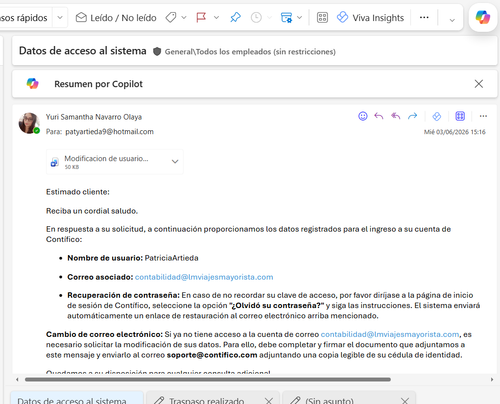Close the Traspaso realizado tab
Viewport: 500px width, 404px height.
click(269, 400)
